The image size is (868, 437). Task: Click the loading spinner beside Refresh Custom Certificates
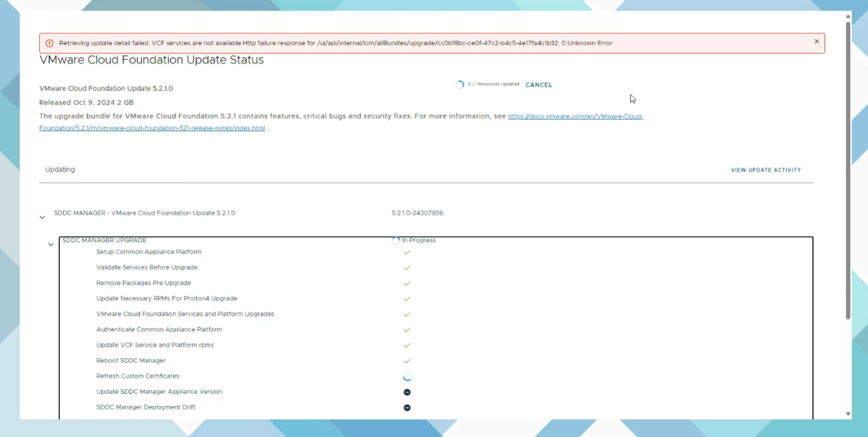tap(407, 376)
